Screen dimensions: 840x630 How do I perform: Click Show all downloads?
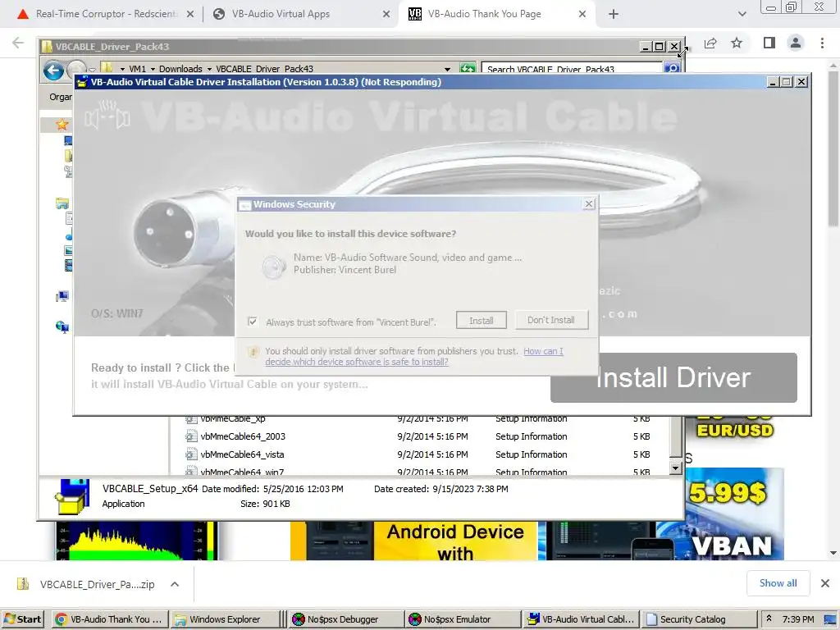(778, 583)
